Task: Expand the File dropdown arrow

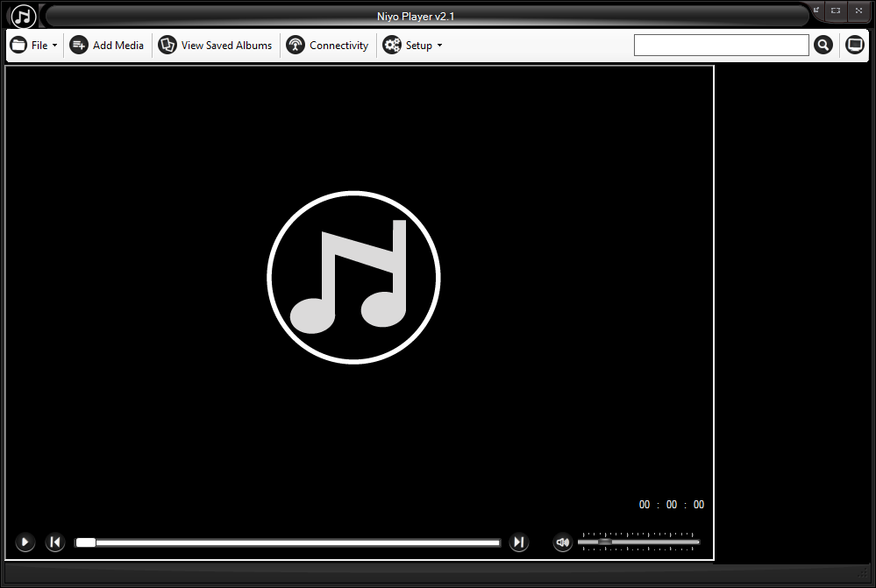Action: pos(54,46)
